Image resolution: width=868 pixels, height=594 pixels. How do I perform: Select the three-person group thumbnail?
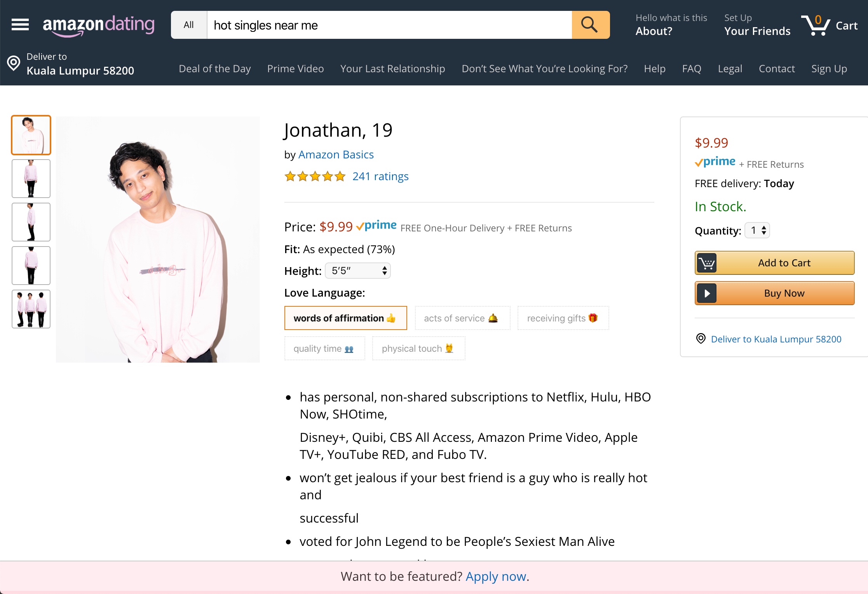31,309
